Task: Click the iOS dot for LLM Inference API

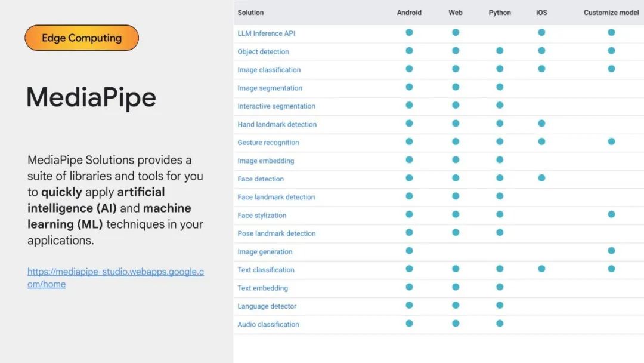Action: coord(541,33)
